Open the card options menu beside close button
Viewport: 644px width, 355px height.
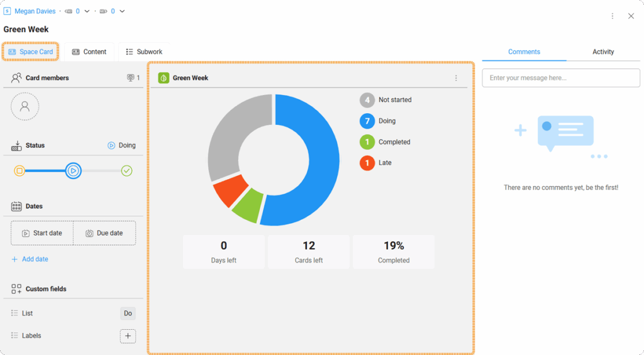pos(612,16)
